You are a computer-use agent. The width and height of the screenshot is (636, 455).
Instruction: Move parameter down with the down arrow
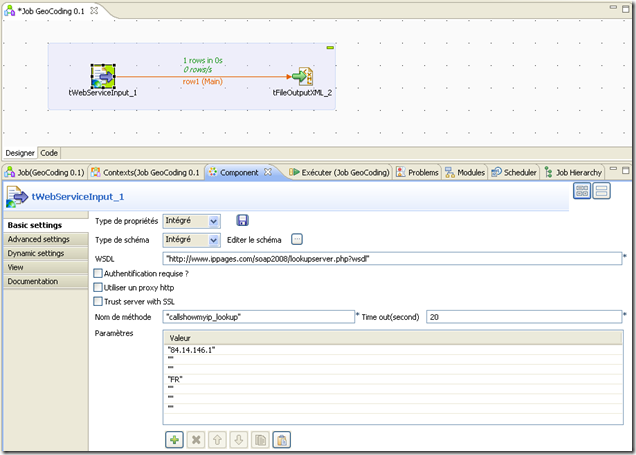pyautogui.click(x=239, y=439)
